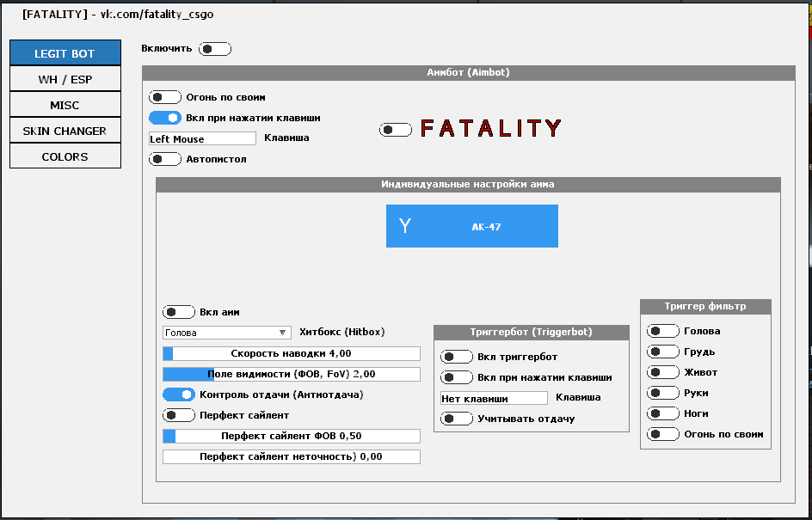Image resolution: width=812 pixels, height=520 pixels.
Task: Open the Голова hitbox dropdown
Action: tap(227, 333)
